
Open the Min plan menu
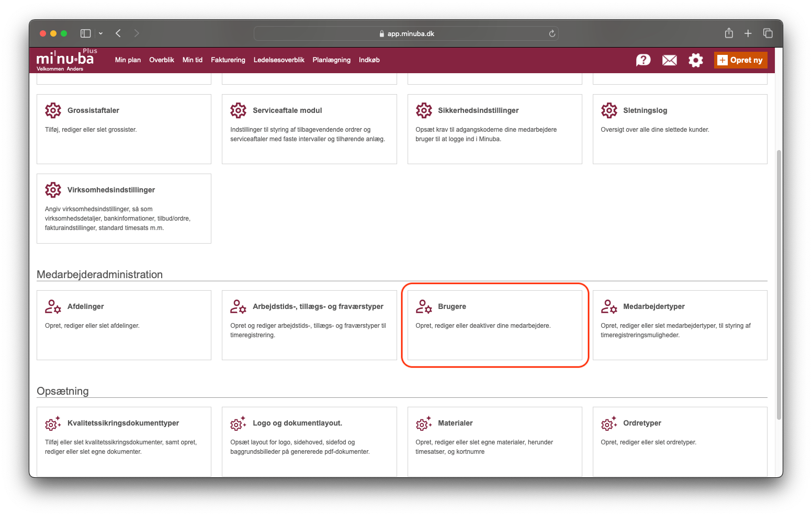[128, 60]
